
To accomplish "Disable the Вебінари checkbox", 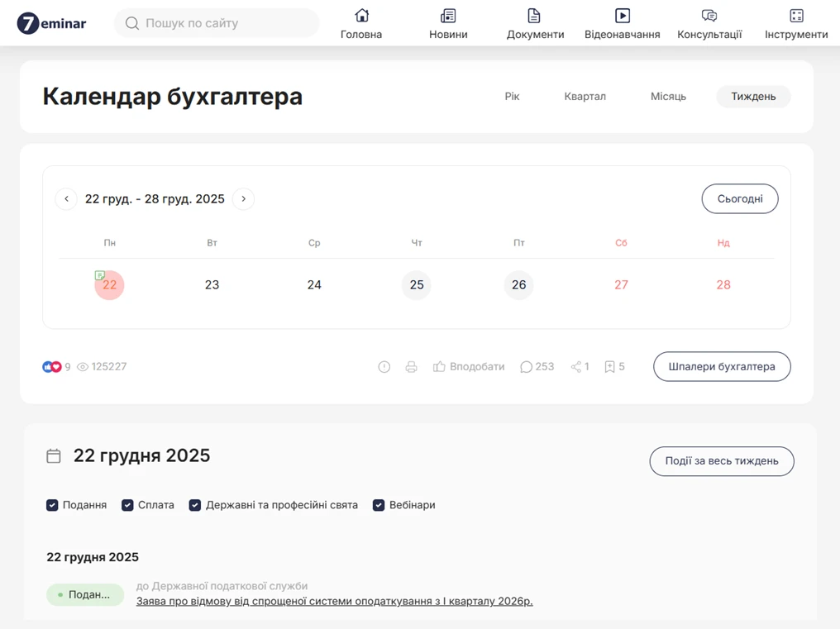I will point(379,504).
